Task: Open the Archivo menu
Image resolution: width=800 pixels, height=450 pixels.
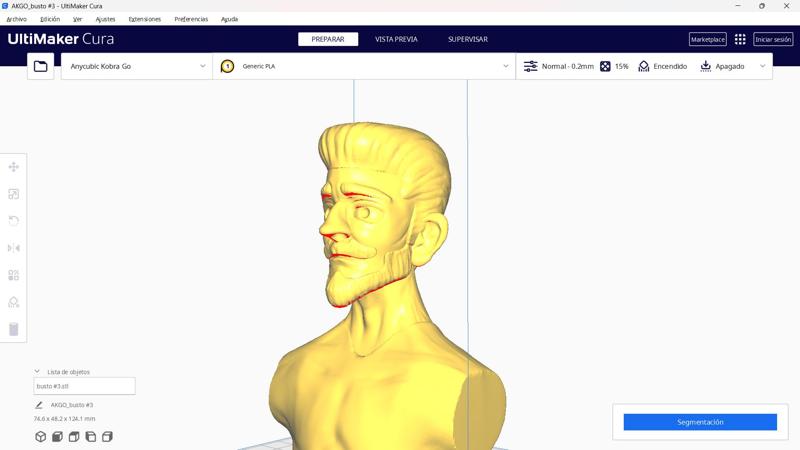Action: pos(16,19)
